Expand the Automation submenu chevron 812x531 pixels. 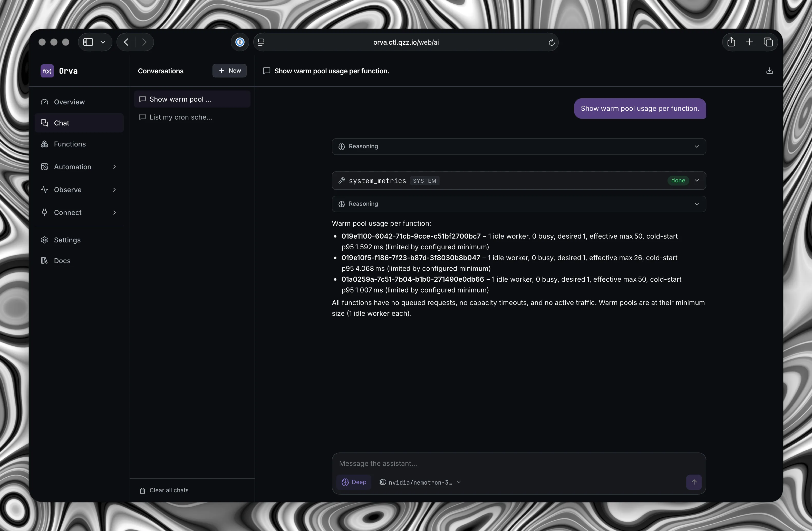115,167
